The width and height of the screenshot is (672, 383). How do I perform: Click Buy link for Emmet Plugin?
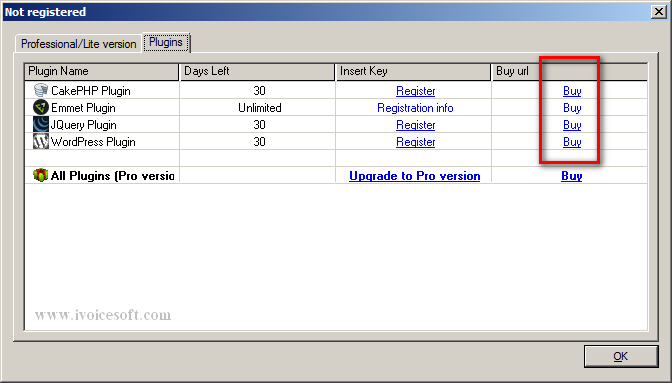click(572, 108)
